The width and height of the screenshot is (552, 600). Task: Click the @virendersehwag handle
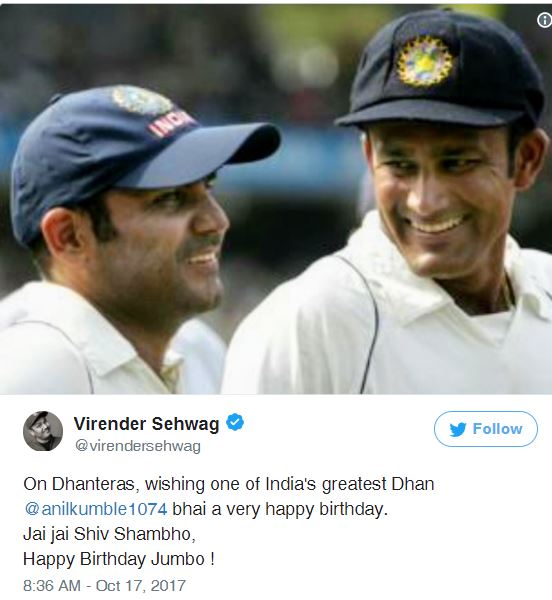137,446
